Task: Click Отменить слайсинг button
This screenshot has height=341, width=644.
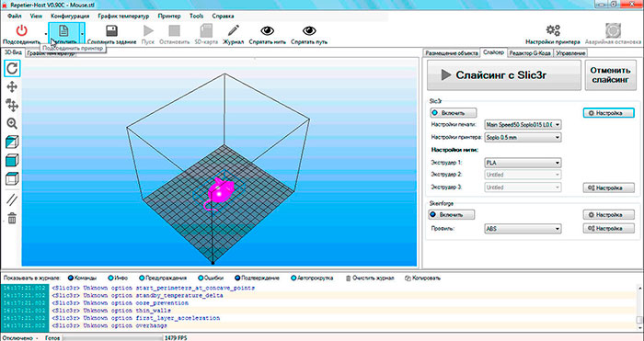Action: 610,75
